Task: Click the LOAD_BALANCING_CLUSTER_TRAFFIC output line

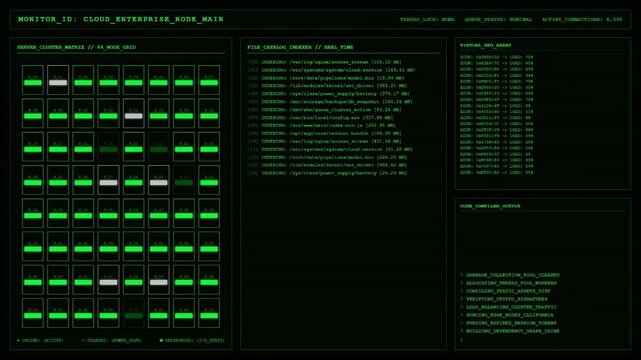Action: (509, 307)
